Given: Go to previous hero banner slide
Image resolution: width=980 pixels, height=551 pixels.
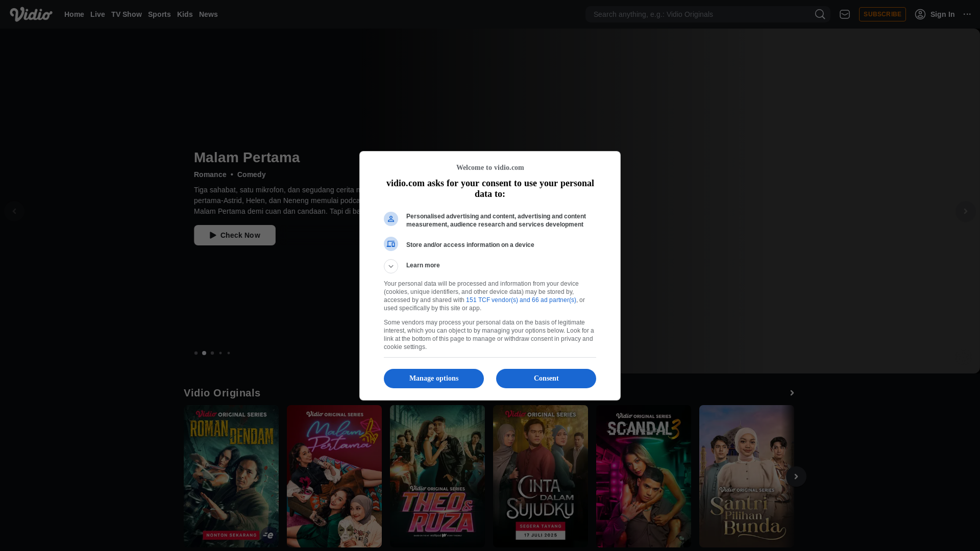Looking at the screenshot, I should [x=14, y=211].
